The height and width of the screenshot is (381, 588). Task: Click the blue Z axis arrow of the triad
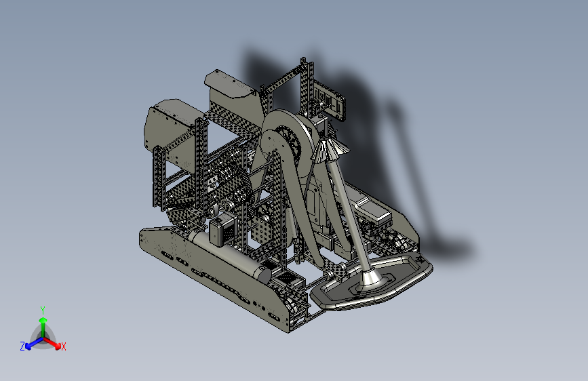tap(34, 344)
